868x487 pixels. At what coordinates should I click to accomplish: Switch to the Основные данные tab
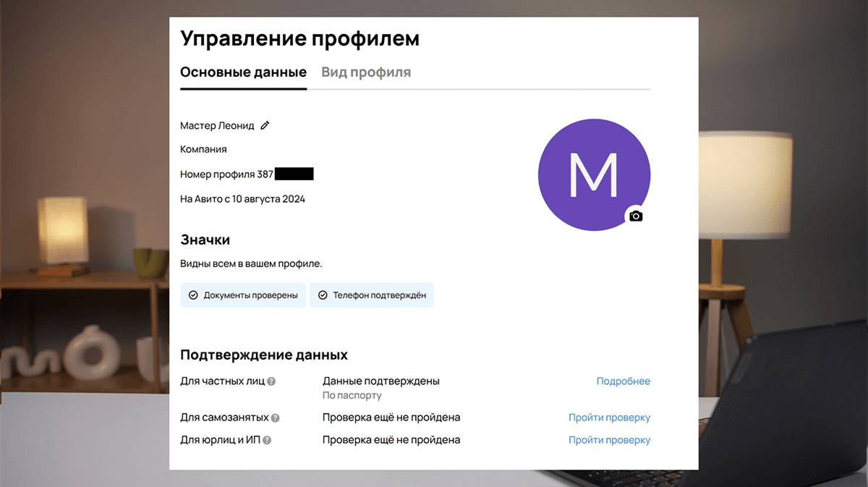(243, 72)
